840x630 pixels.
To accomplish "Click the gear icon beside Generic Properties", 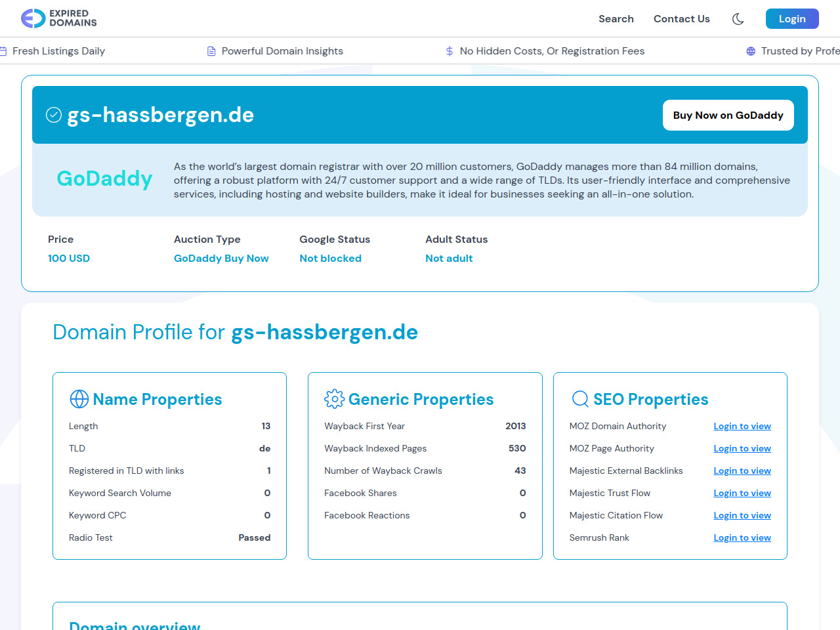I will tap(334, 399).
